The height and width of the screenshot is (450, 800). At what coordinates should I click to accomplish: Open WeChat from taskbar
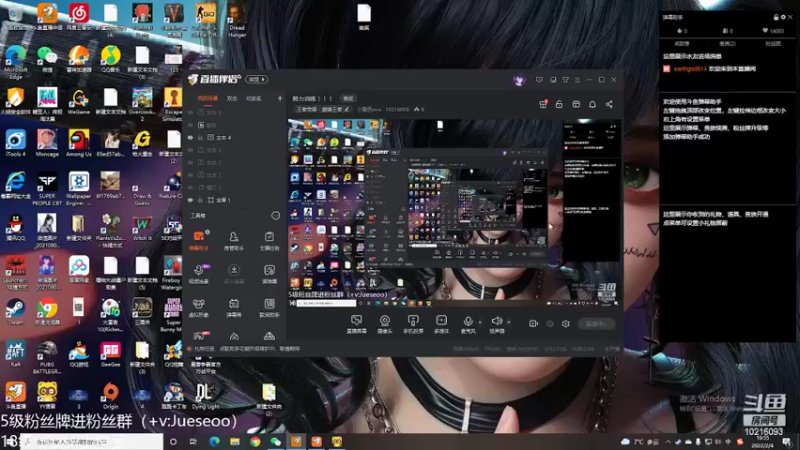click(276, 442)
